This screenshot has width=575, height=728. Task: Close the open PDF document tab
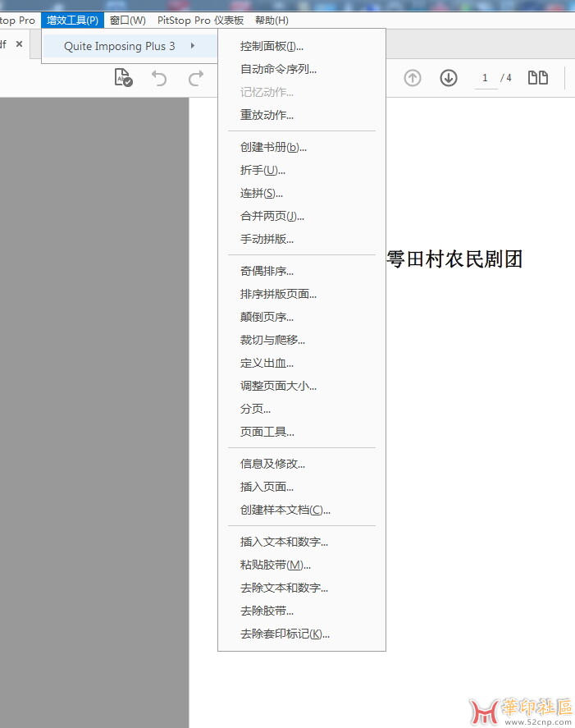click(x=19, y=44)
